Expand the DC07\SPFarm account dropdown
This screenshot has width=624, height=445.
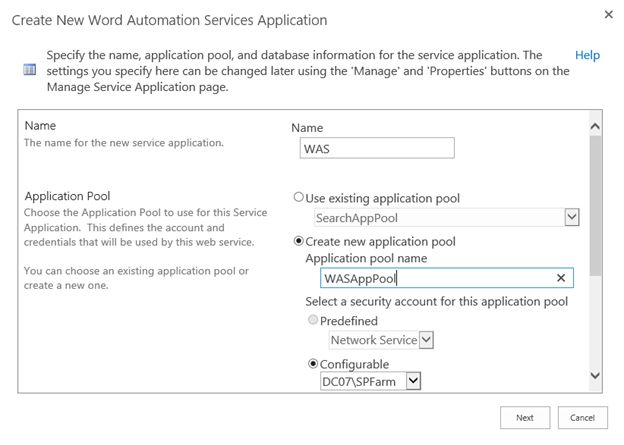[414, 380]
